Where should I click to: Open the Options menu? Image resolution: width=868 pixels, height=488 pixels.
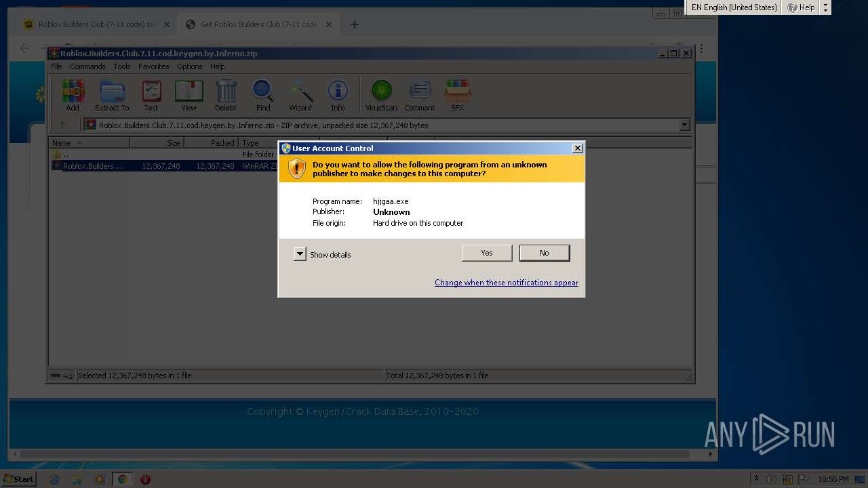(x=190, y=66)
